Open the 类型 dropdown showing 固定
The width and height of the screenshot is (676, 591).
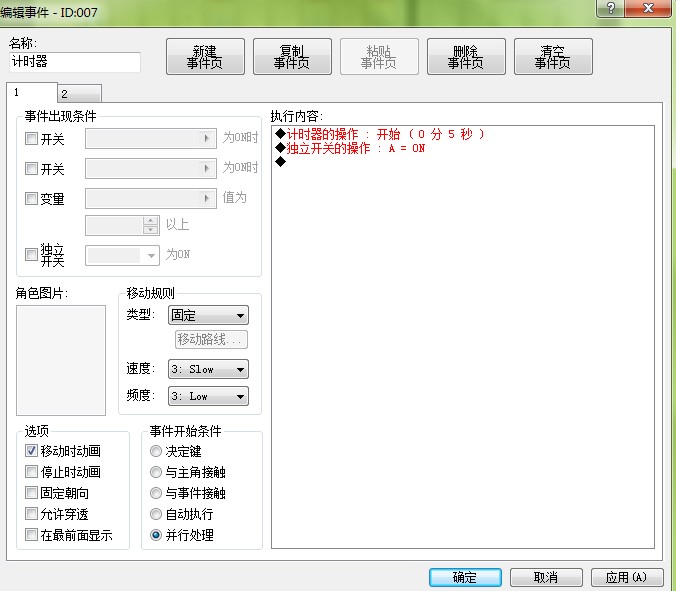(208, 315)
